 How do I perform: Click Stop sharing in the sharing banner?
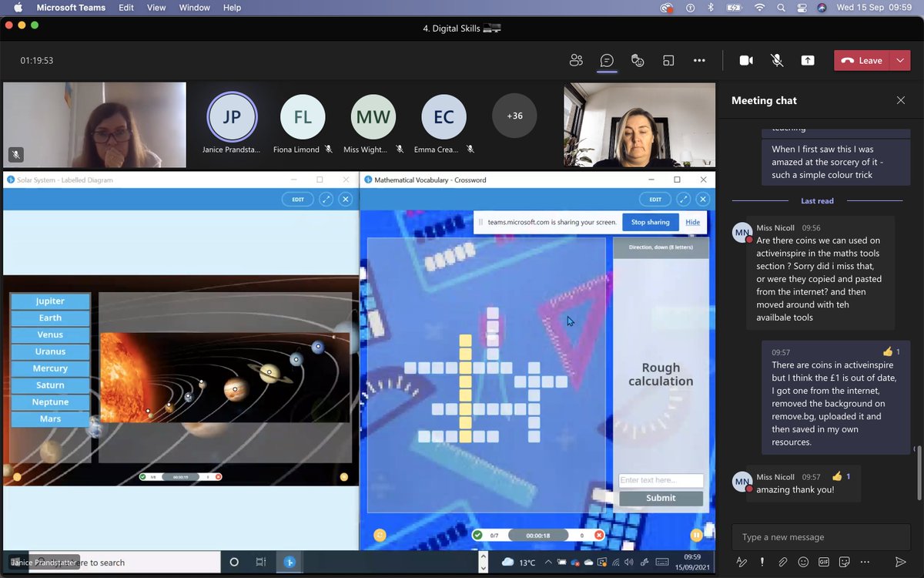tap(650, 222)
